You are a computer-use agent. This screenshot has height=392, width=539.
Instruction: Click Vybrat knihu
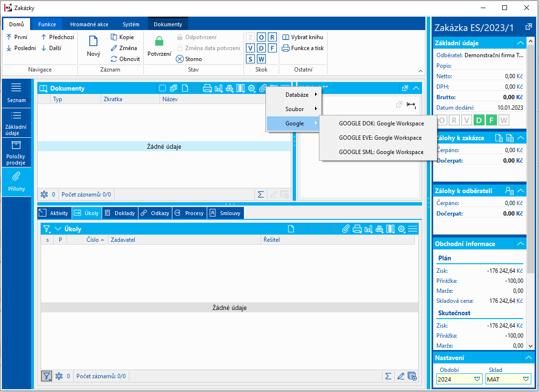pyautogui.click(x=303, y=37)
